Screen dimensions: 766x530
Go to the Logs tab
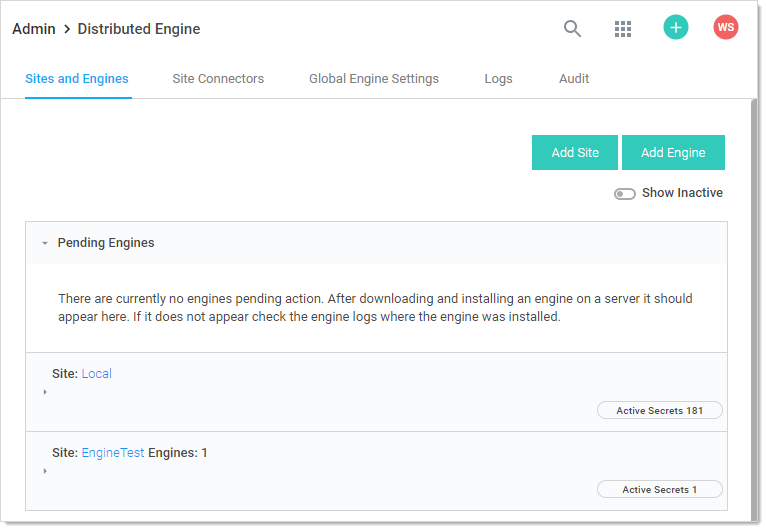click(498, 79)
